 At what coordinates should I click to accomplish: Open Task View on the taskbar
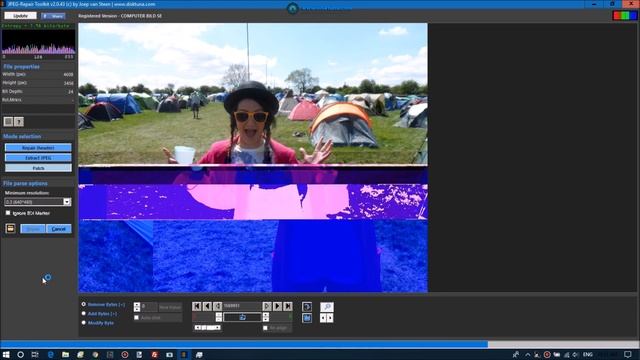click(35, 354)
